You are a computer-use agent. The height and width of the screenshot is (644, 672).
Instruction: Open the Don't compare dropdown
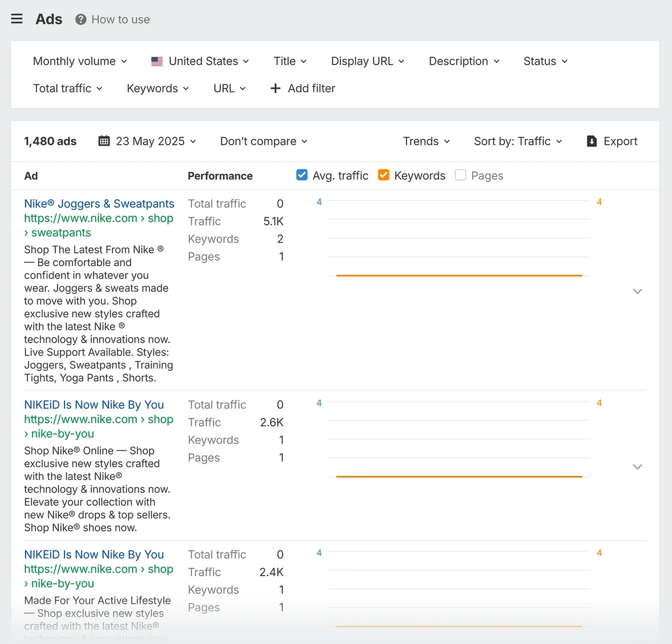264,141
